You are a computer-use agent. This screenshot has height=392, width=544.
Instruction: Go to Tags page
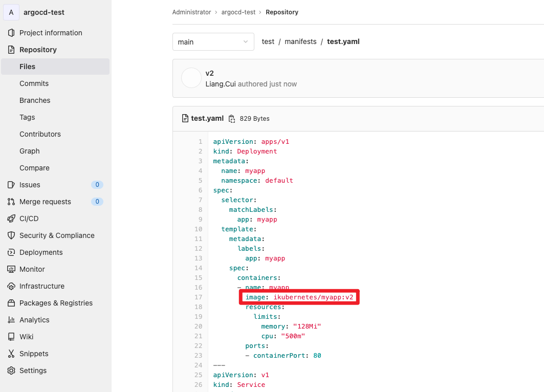27,117
